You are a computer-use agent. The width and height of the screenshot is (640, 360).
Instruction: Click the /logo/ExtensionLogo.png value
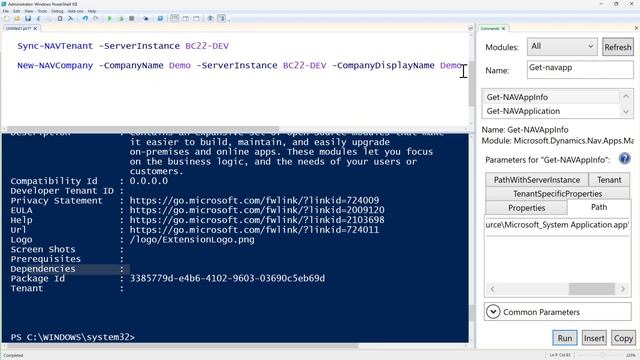tap(192, 240)
